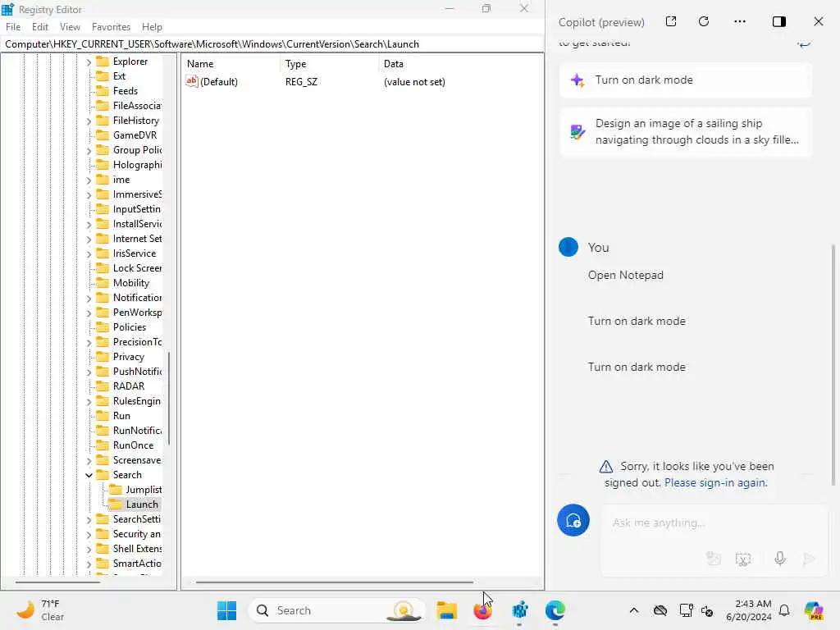Click the display network tray icon
840x630 pixels.
686,610
